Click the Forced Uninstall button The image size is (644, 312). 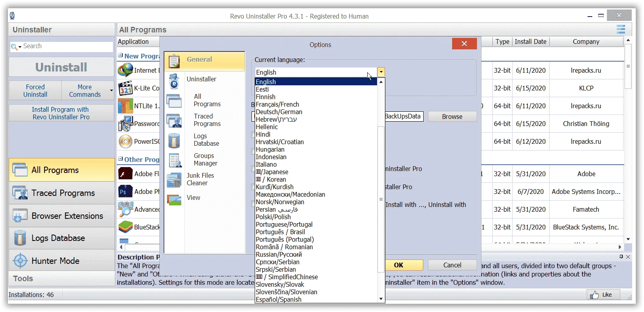(35, 90)
